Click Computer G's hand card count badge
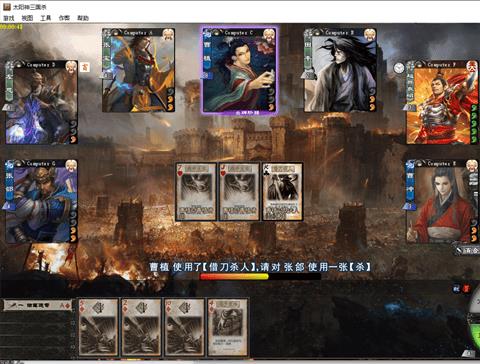The height and width of the screenshot is (364, 480). pos(8,206)
